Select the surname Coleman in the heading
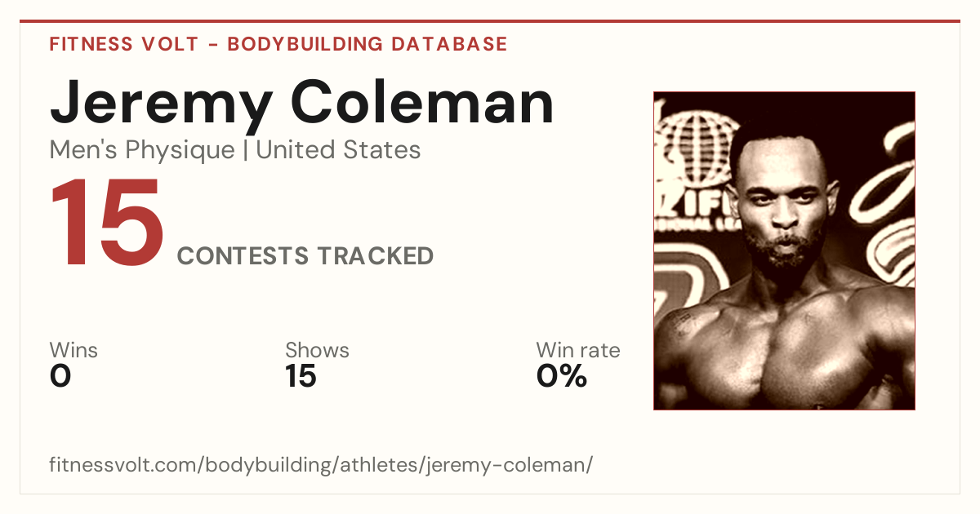 tap(423, 104)
